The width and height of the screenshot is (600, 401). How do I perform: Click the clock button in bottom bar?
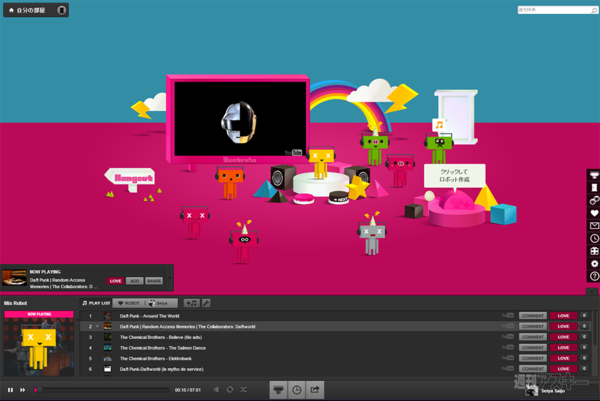[x=297, y=390]
